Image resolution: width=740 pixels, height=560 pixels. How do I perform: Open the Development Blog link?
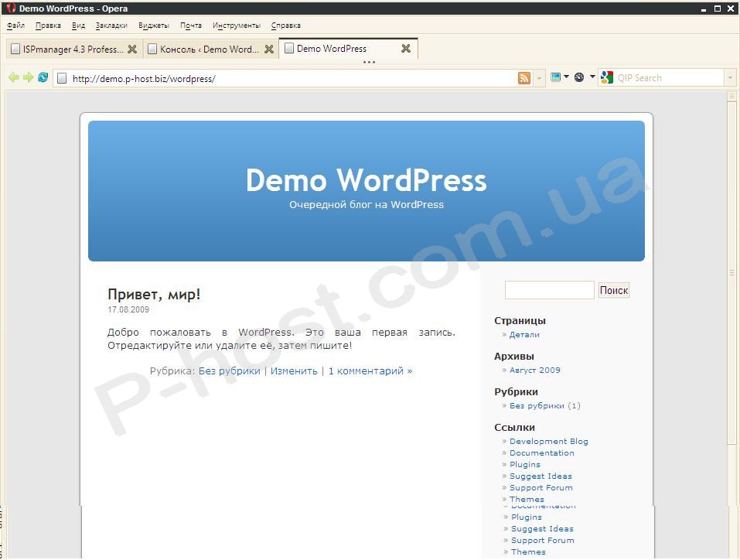tap(549, 441)
